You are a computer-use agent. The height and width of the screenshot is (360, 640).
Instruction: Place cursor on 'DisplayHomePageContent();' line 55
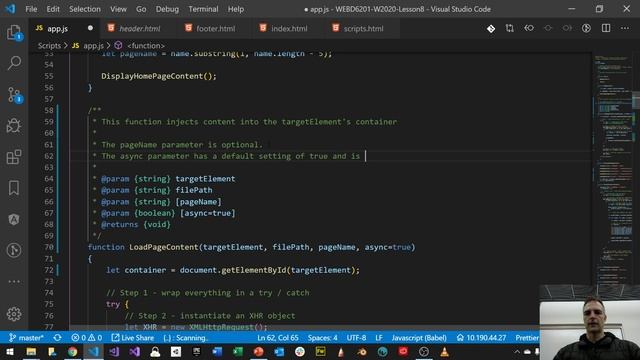click(159, 76)
